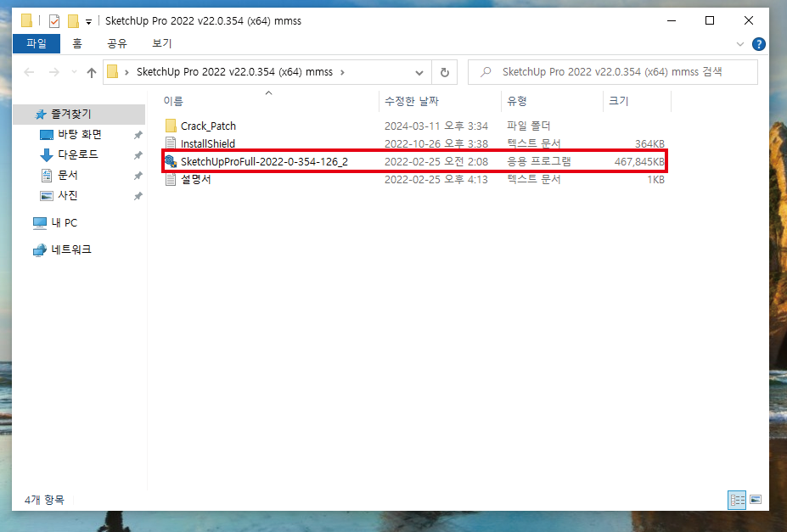The height and width of the screenshot is (532, 787).
Task: Sort by the 유형 column header
Action: point(552,101)
